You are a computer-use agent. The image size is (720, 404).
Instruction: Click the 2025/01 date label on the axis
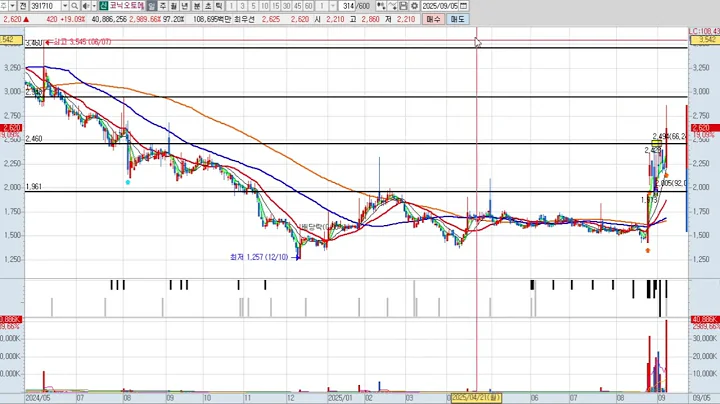click(340, 398)
